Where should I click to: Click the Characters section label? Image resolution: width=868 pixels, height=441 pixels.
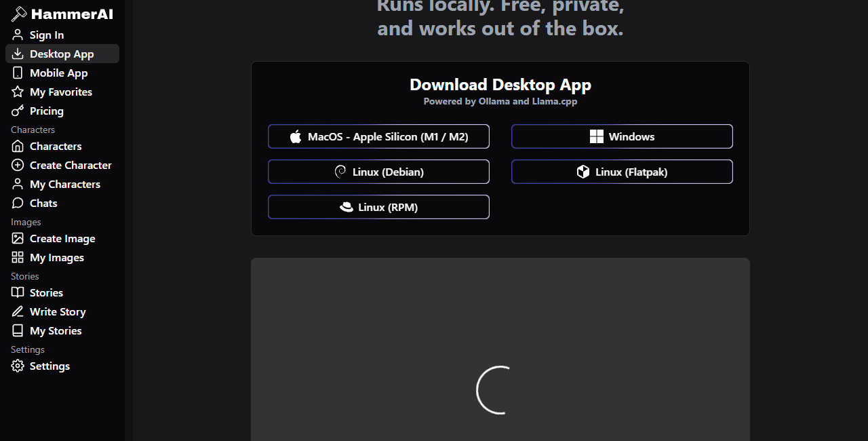click(33, 130)
